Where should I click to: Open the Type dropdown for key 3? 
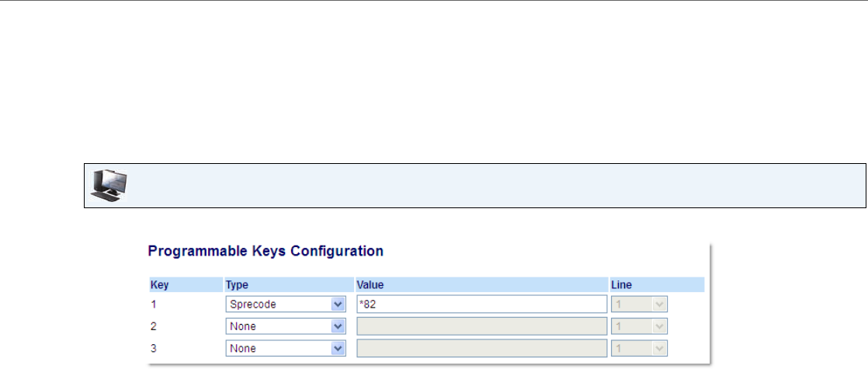tap(286, 348)
